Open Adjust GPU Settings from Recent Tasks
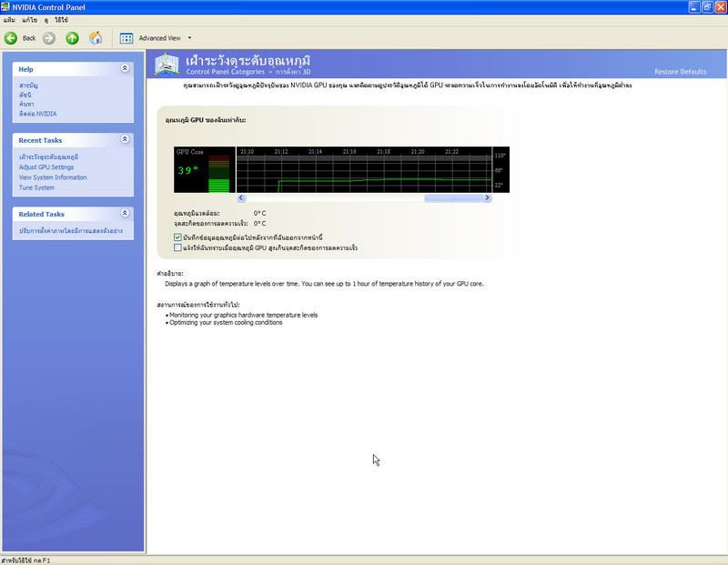 pyautogui.click(x=46, y=167)
